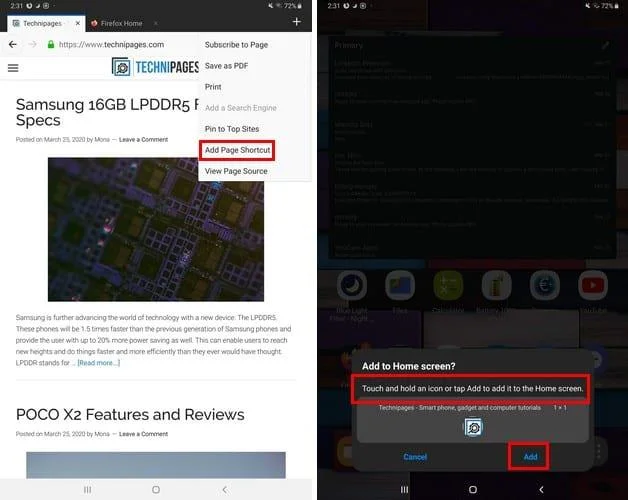Viewport: 628px width, 500px height.
Task: Open the Samsung 16GB LPDDR5 article headline
Action: tap(107, 112)
